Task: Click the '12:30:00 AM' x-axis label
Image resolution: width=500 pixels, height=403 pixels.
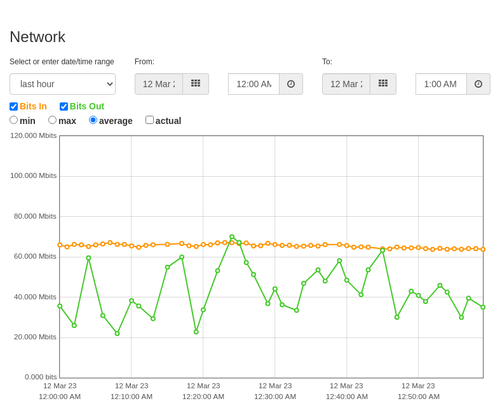Action: pos(275,397)
